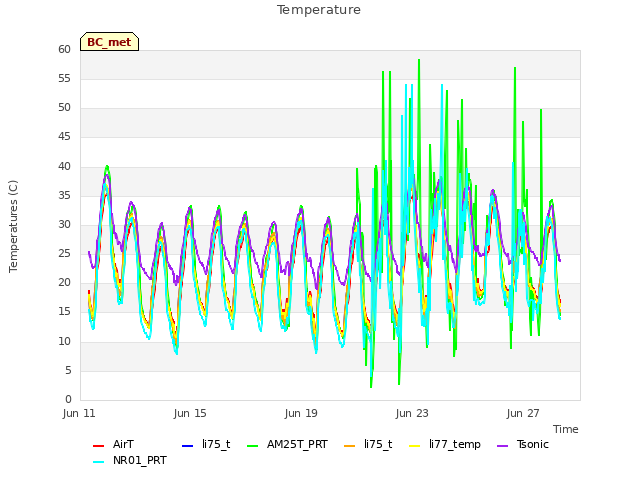Click the 55 y-axis tick label
The image size is (640, 480).
coord(64,78)
